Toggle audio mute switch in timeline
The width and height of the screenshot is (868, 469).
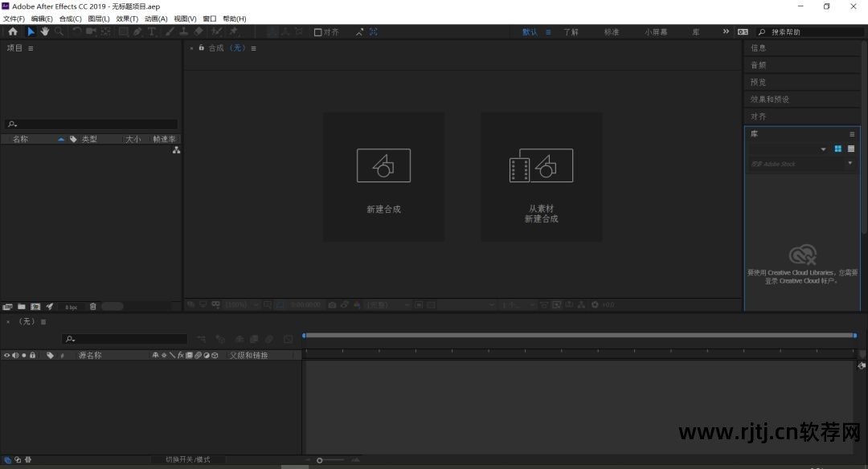click(14, 355)
